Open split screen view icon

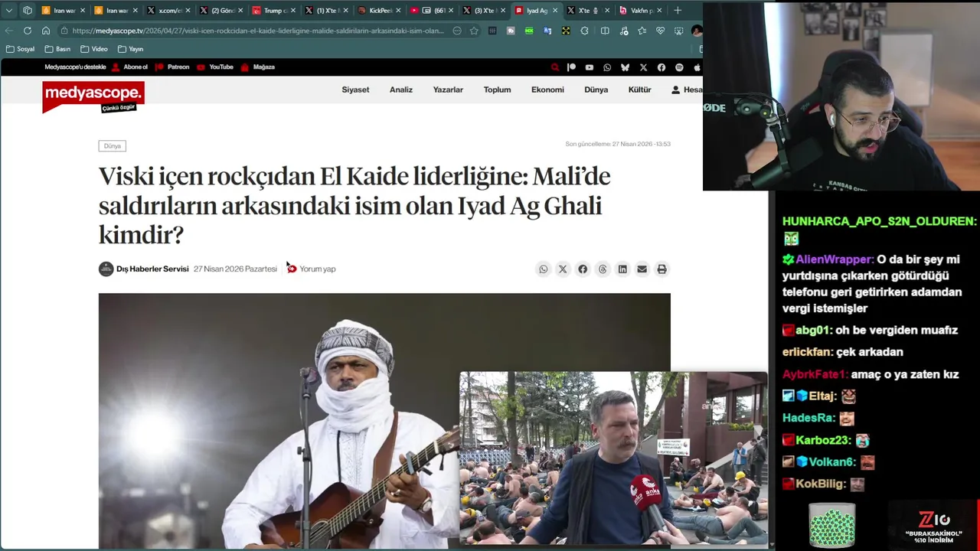point(605,31)
